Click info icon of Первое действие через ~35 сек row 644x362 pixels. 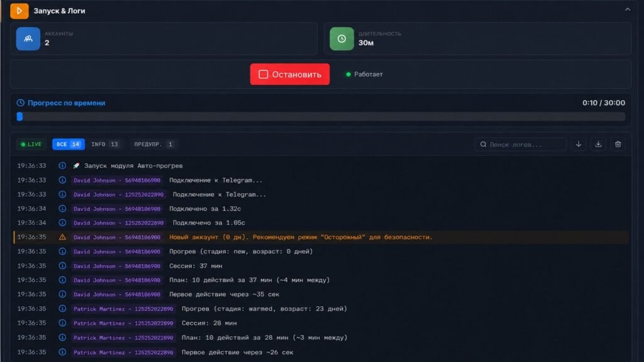coord(62,294)
